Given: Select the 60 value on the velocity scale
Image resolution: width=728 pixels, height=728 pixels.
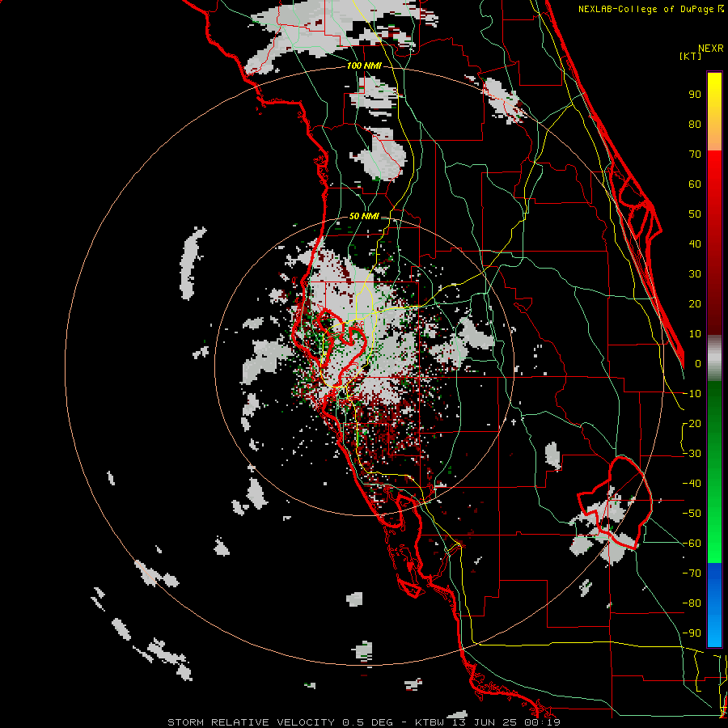Looking at the screenshot, I should pos(695,184).
